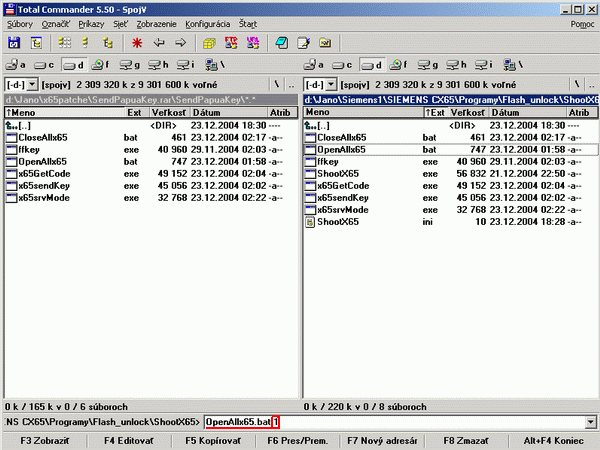The height and width of the screenshot is (450, 600).
Task: Click the refresh source directory floppy icon
Action: pyautogui.click(x=14, y=42)
